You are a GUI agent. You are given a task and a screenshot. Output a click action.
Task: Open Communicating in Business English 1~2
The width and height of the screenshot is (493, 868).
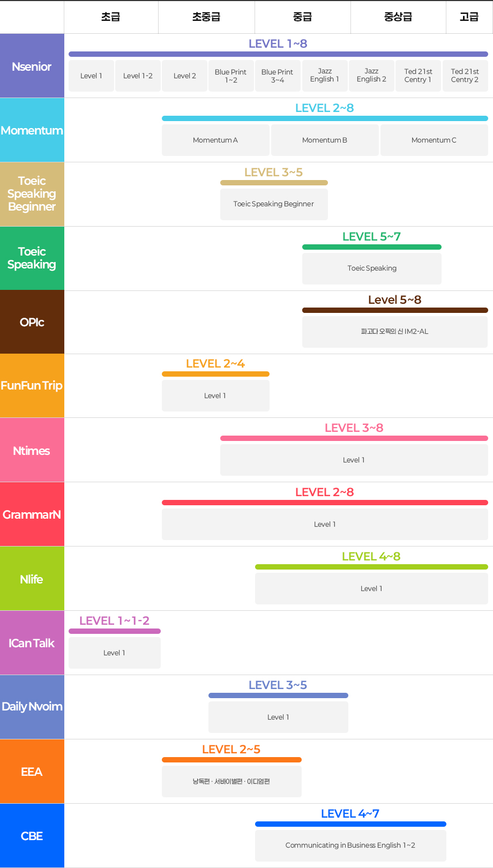[x=350, y=845]
